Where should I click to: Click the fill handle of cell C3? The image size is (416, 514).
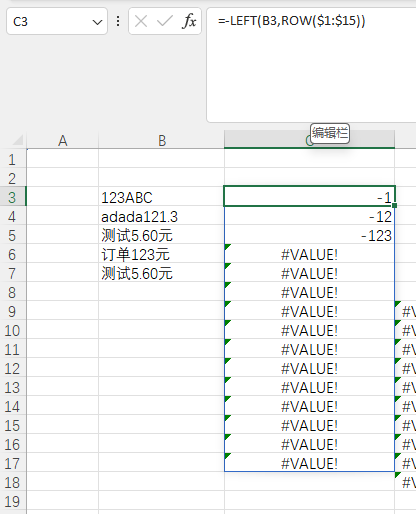pyautogui.click(x=395, y=206)
